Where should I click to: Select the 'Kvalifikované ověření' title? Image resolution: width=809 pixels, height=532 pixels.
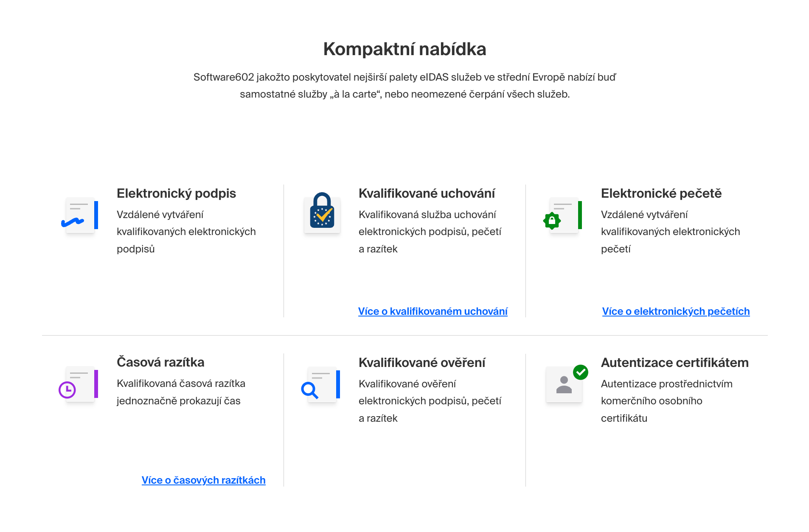coord(422,363)
